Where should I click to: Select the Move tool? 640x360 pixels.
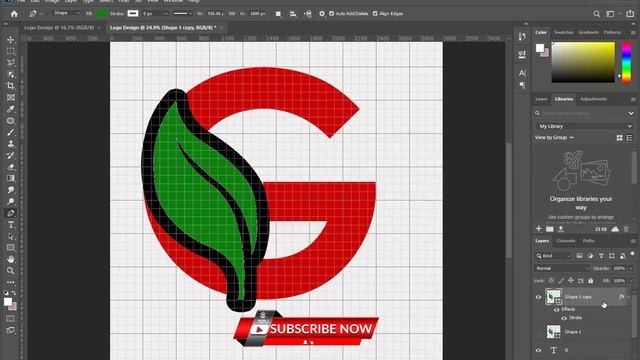pos(11,40)
